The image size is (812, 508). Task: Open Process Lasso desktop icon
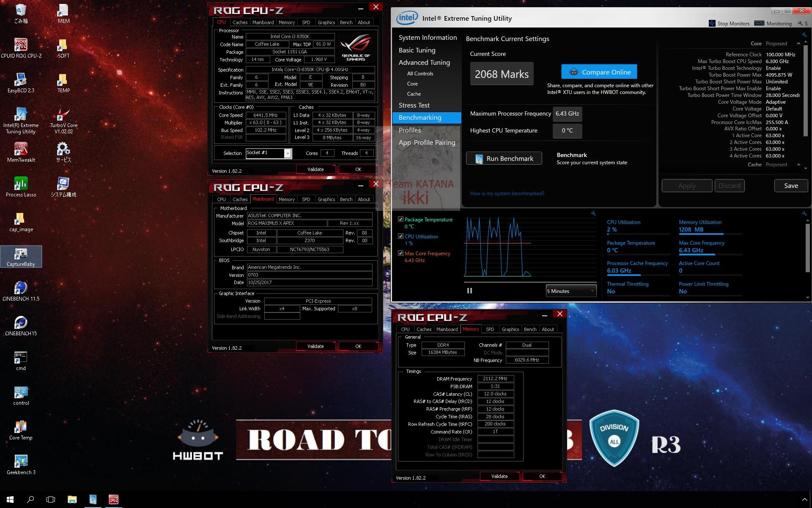(21, 187)
